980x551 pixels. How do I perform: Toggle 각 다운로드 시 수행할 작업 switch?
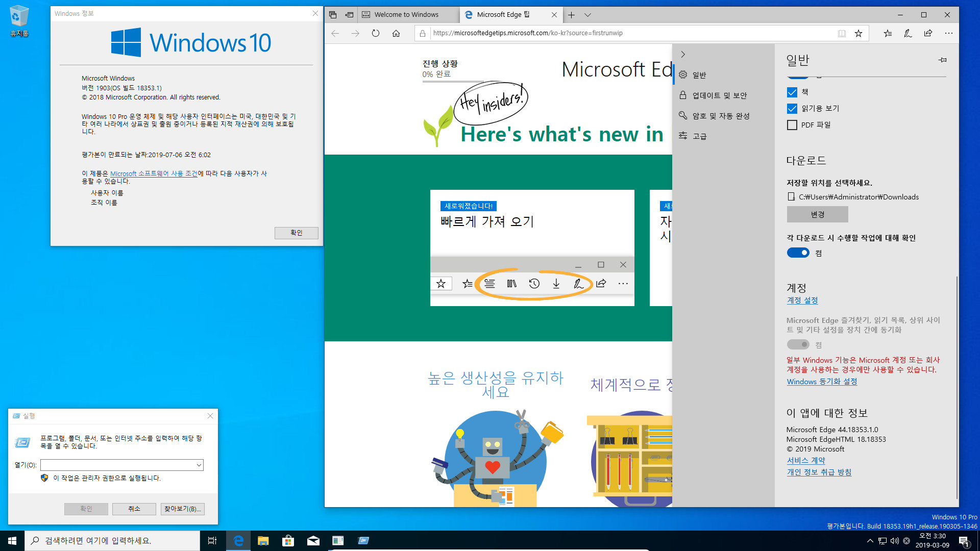tap(798, 253)
